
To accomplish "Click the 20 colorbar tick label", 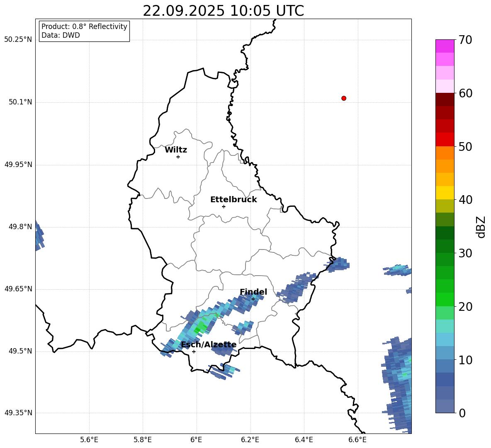I will pos(465,306).
